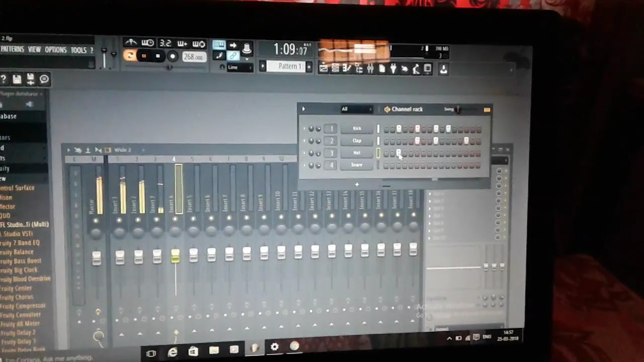Toggle first step of Snare row

click(x=386, y=165)
